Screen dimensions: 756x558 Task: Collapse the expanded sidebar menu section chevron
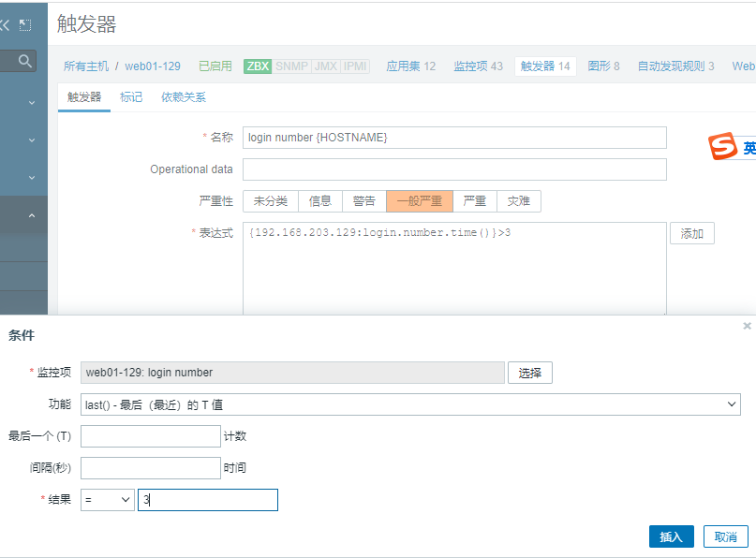[x=32, y=215]
